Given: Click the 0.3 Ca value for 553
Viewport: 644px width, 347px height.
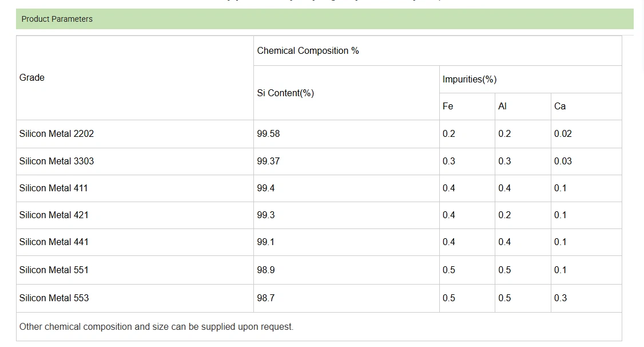Looking at the screenshot, I should 560,298.
